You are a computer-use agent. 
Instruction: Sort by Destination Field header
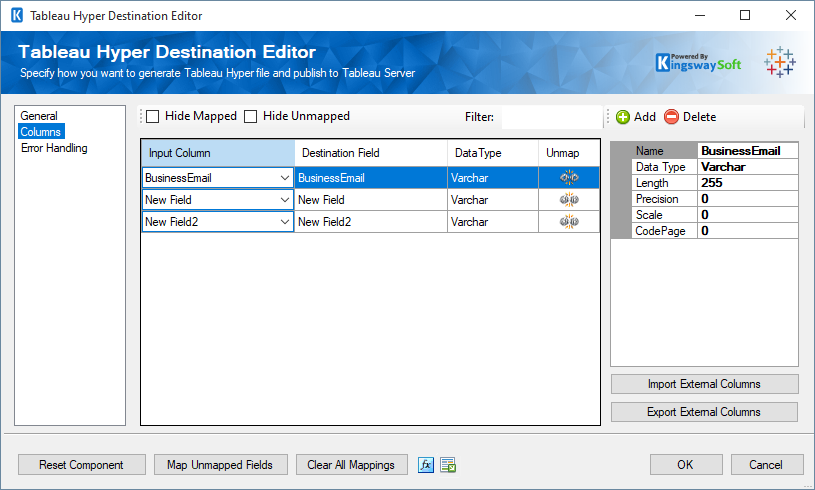click(371, 153)
